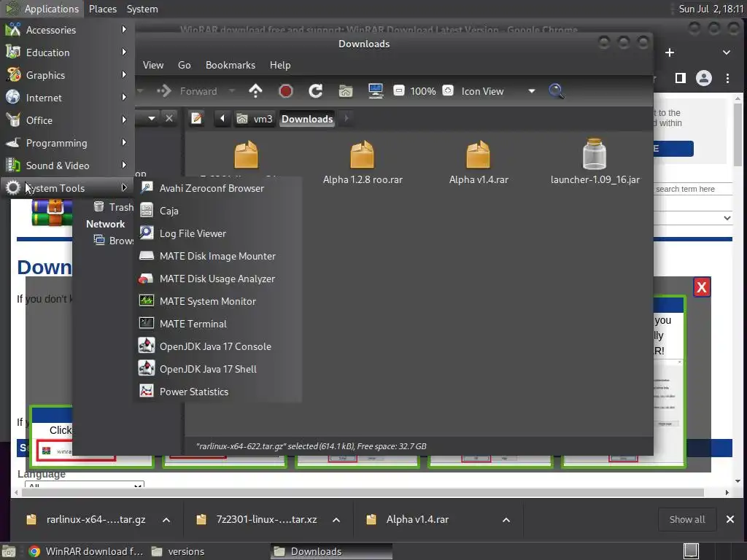Open MATE Disk Usage Analyzer
747x560 pixels.
pos(218,279)
